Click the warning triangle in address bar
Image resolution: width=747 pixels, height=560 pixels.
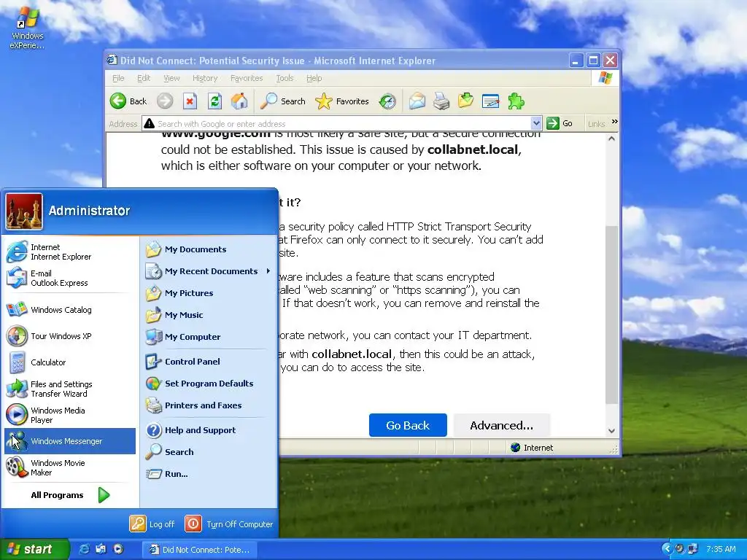(149, 123)
